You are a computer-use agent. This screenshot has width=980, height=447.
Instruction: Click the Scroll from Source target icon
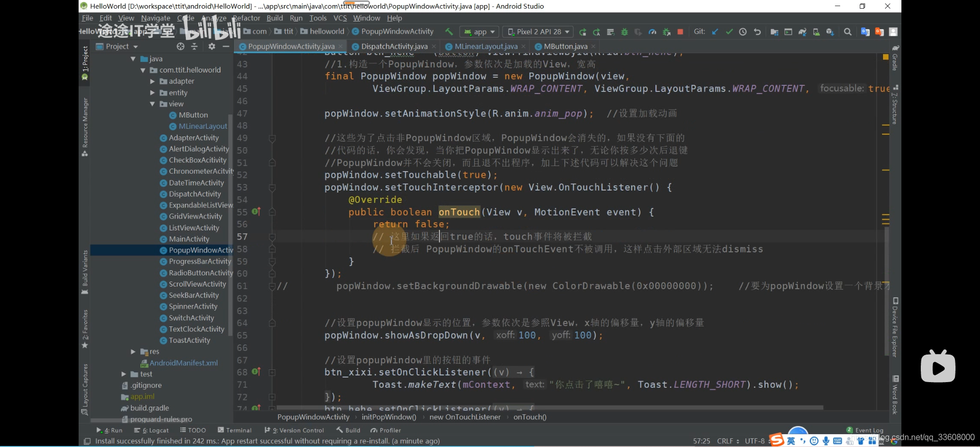[x=180, y=46]
